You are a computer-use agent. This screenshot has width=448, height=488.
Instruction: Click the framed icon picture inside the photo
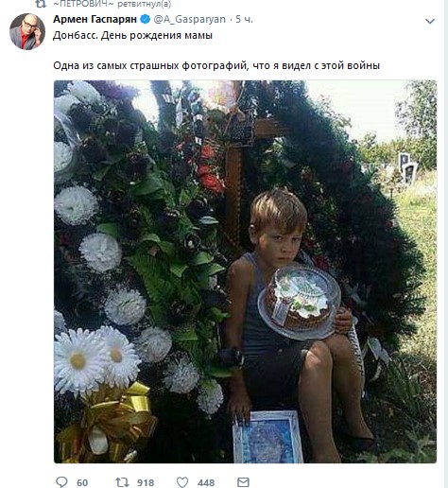267,437
